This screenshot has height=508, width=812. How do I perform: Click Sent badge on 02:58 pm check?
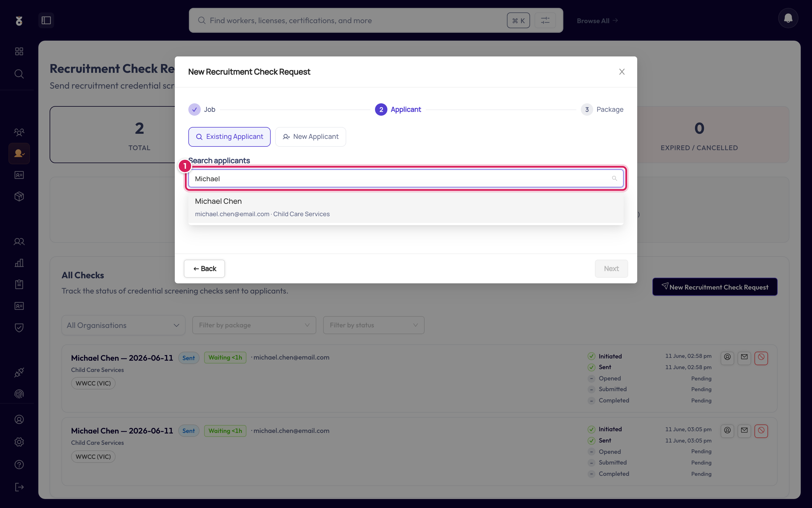[x=189, y=358]
